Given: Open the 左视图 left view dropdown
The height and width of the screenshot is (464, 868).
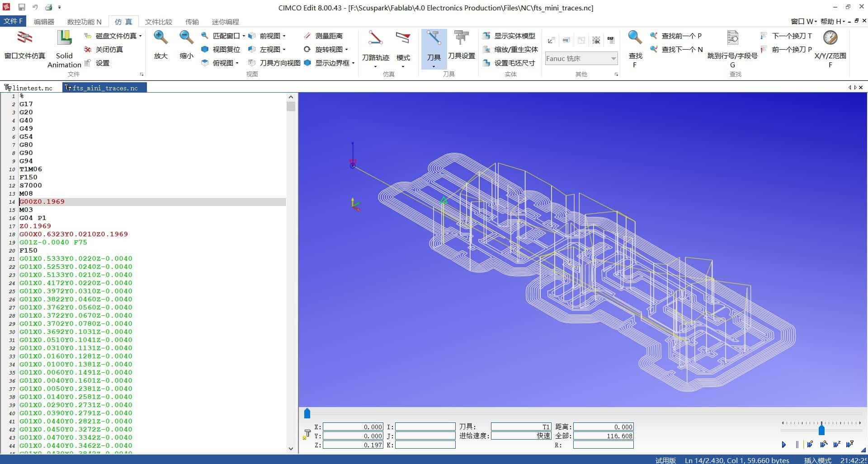Looking at the screenshot, I should [x=284, y=49].
